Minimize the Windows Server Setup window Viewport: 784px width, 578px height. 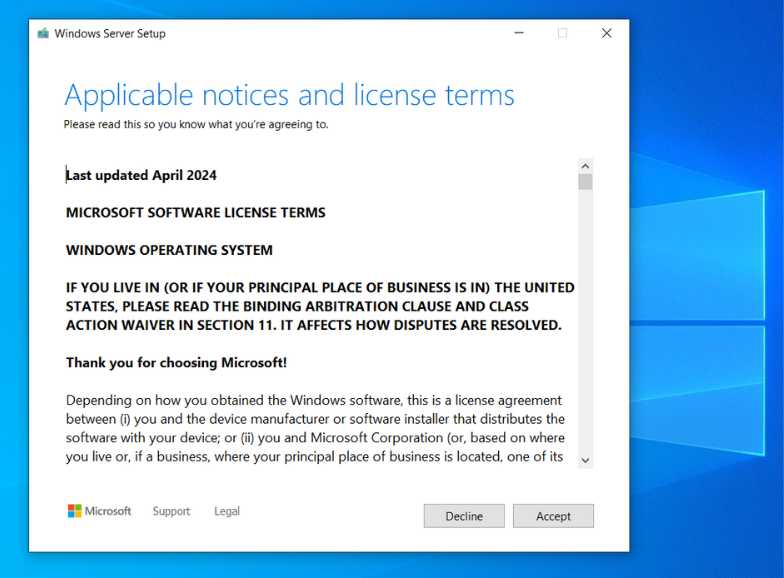pyautogui.click(x=518, y=33)
